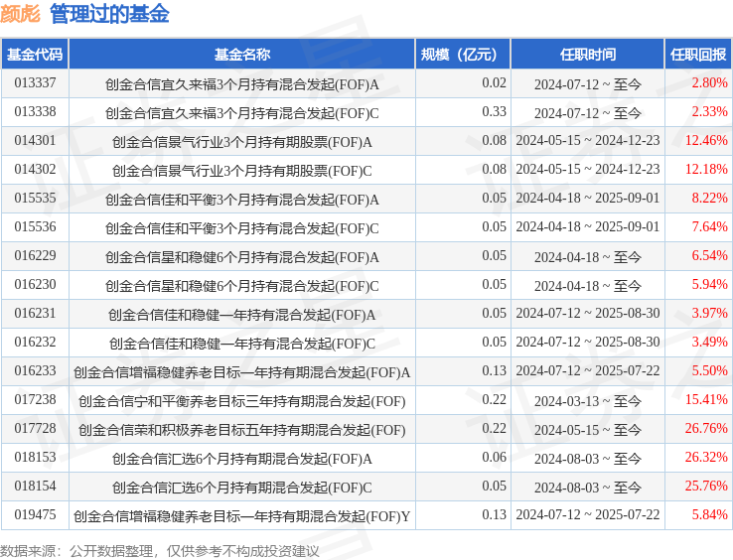Click the 基金代码 column header
Screen dimensions: 733x560
[35, 55]
